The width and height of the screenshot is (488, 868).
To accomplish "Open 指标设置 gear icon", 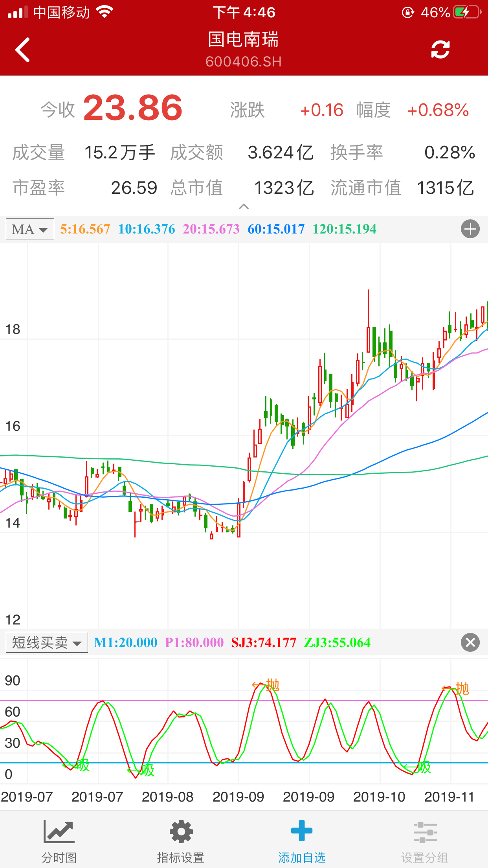I will (181, 832).
